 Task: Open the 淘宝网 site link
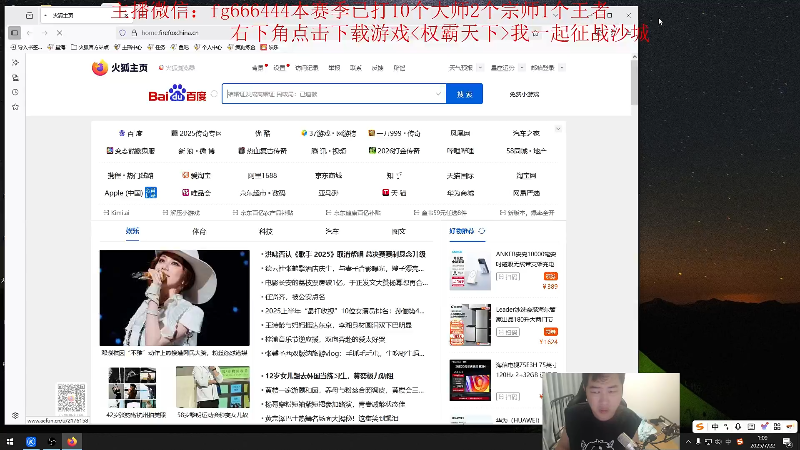tap(526, 176)
